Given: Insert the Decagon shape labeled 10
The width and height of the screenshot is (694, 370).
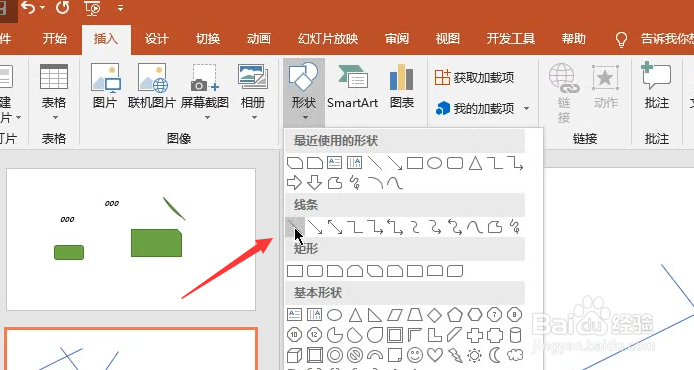Looking at the screenshot, I should pos(295,335).
